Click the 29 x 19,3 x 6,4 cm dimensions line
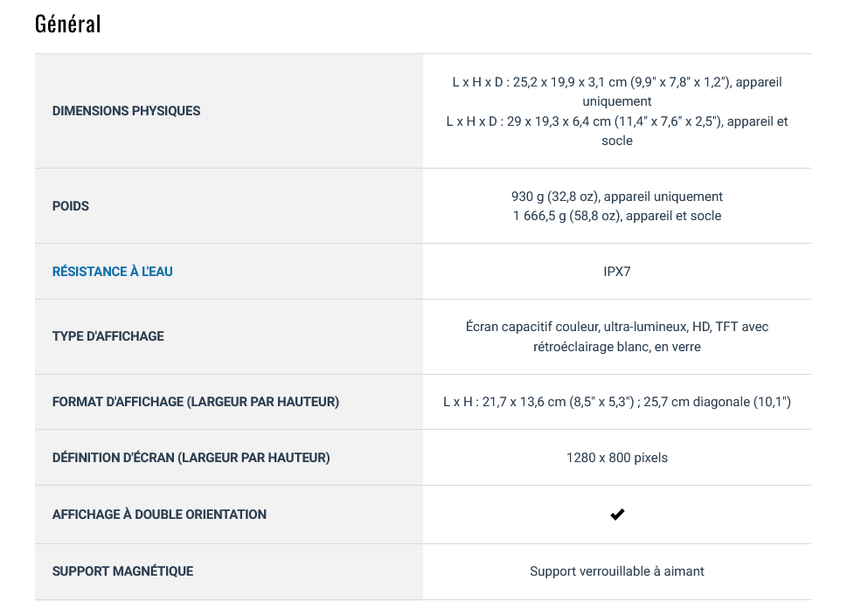Viewport: 868px width, 601px height. 617,121
